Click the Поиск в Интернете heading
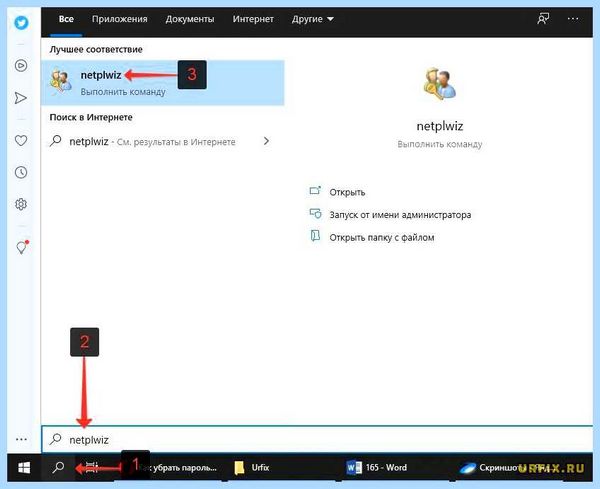 point(91,117)
